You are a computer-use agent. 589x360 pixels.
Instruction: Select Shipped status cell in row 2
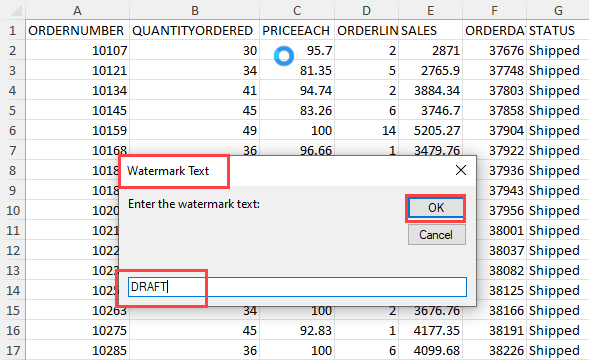click(x=558, y=50)
